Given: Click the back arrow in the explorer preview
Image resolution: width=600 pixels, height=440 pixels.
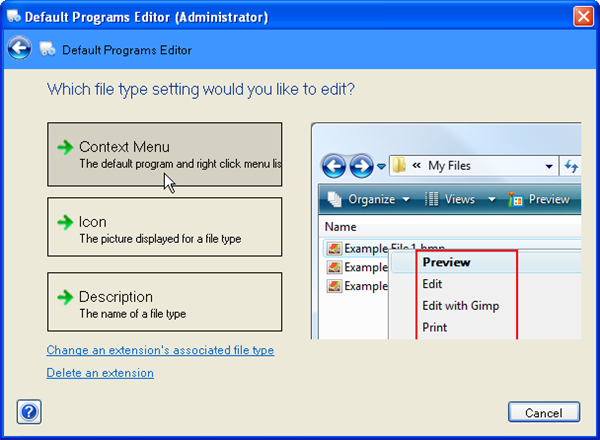Looking at the screenshot, I should pos(334,166).
